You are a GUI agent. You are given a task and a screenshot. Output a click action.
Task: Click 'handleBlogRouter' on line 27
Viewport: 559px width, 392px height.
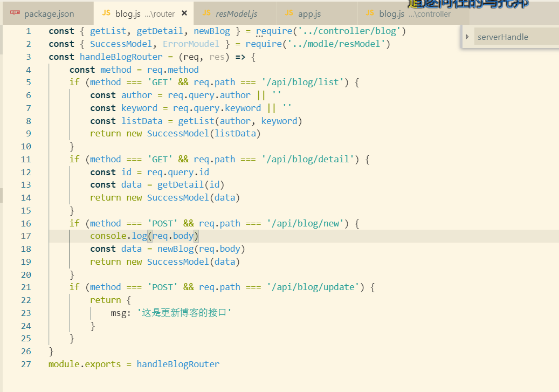[x=178, y=364]
